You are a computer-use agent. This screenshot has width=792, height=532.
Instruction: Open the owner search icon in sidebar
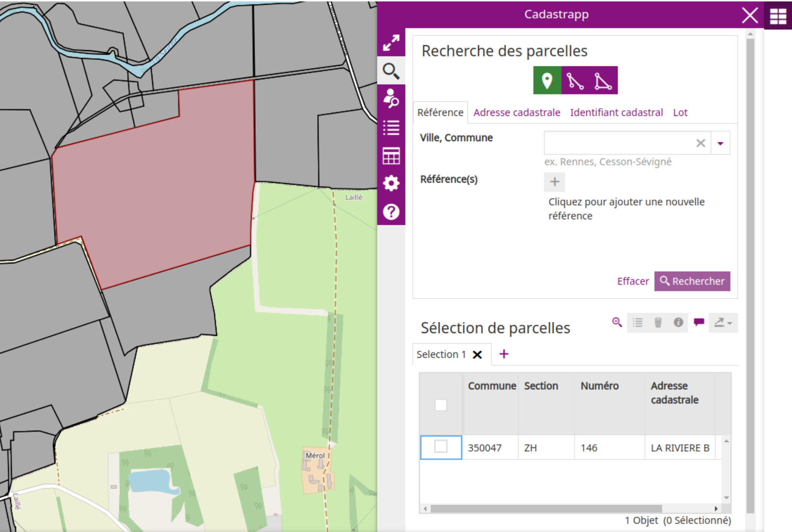point(391,99)
